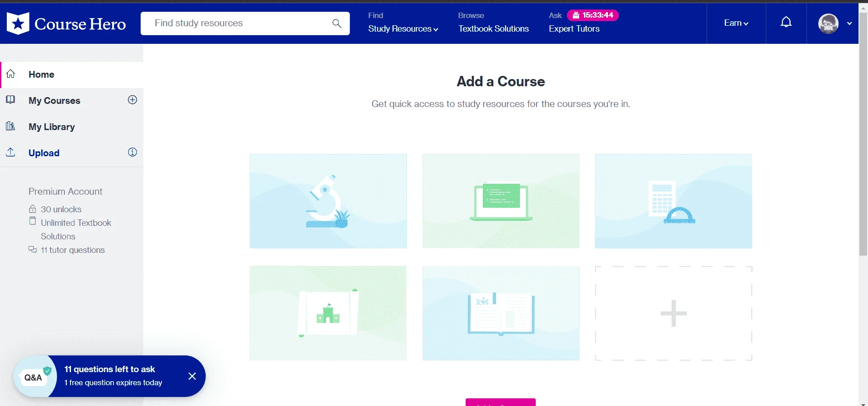Viewport: 868px width, 406px height.
Task: Select the laptop computer course card
Action: coord(501,201)
